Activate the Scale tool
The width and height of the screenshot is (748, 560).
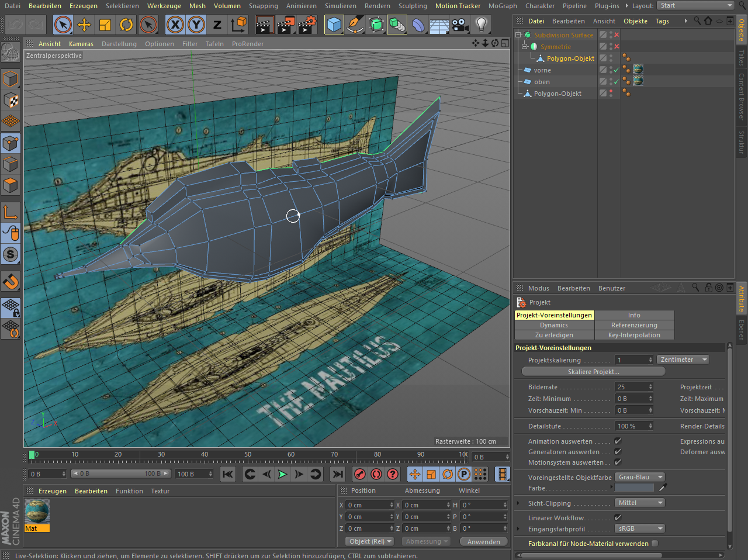105,25
